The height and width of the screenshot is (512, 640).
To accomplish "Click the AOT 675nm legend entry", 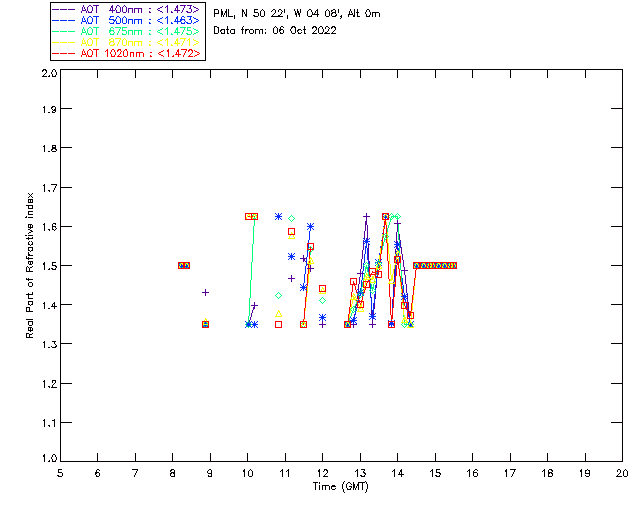I will pyautogui.click(x=126, y=31).
